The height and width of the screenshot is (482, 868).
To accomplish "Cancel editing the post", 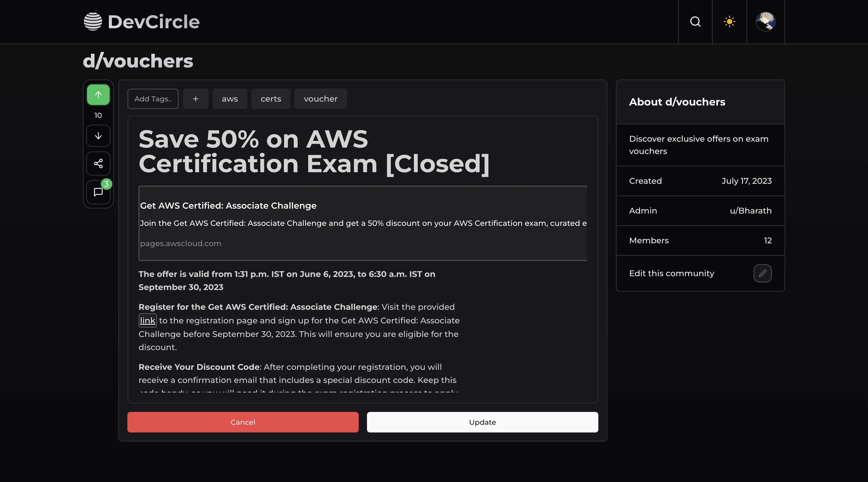I will coord(243,422).
